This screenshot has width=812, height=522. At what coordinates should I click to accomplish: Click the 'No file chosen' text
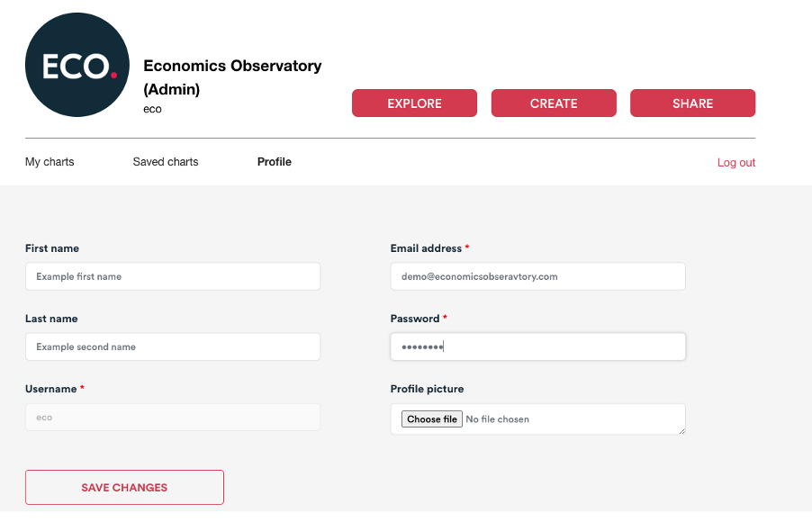click(497, 418)
